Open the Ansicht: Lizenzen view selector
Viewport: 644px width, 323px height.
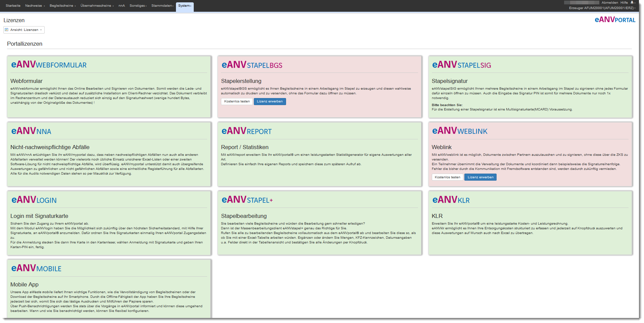pos(24,30)
